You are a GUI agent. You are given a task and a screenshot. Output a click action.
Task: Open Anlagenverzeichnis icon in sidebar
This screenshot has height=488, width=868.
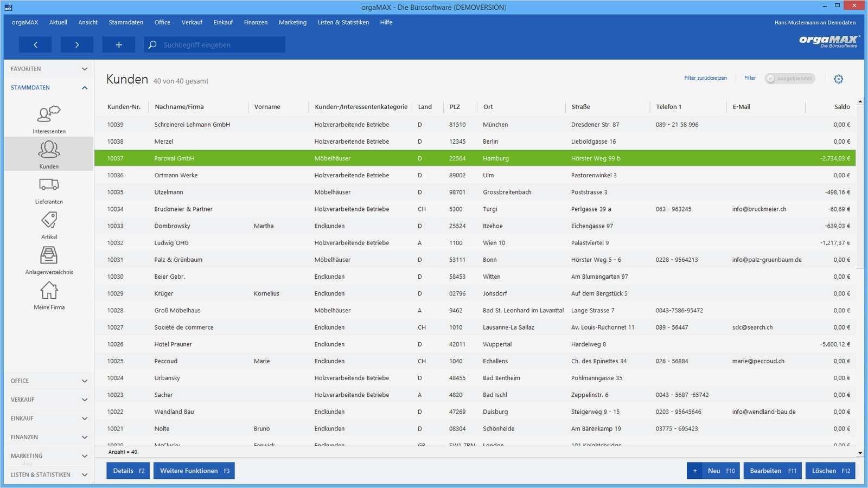(49, 255)
